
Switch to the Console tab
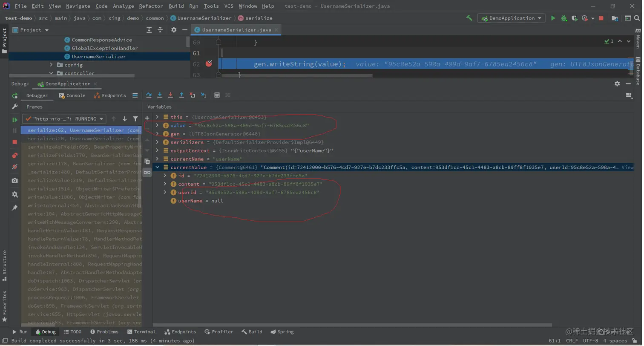[72, 95]
